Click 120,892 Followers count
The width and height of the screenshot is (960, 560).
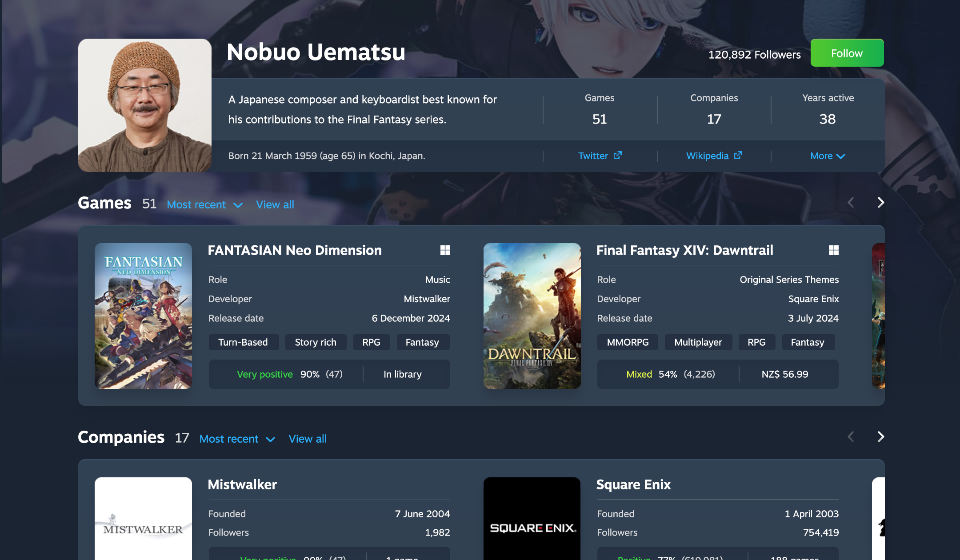click(755, 55)
